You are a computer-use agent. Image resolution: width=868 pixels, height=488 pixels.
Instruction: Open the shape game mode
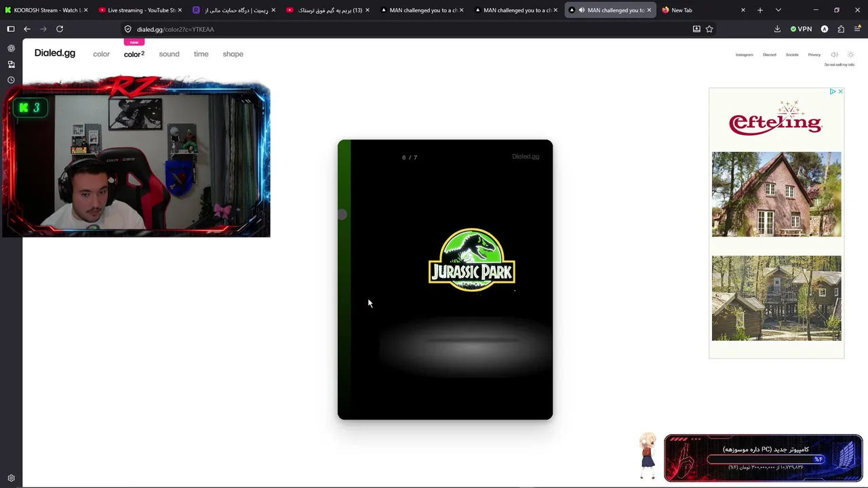pos(233,54)
